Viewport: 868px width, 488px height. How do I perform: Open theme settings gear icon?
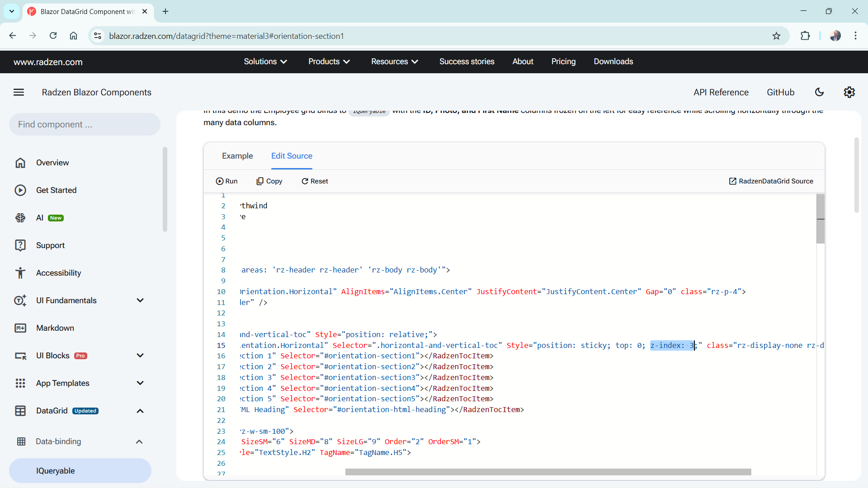(x=849, y=92)
